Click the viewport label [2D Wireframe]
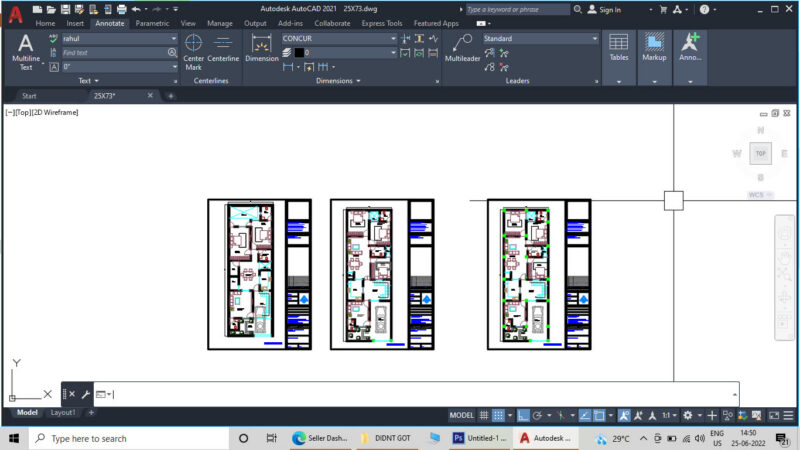 (55, 112)
